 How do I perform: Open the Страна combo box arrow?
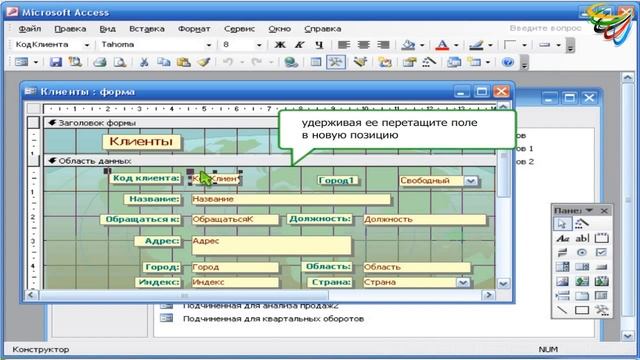tap(463, 282)
